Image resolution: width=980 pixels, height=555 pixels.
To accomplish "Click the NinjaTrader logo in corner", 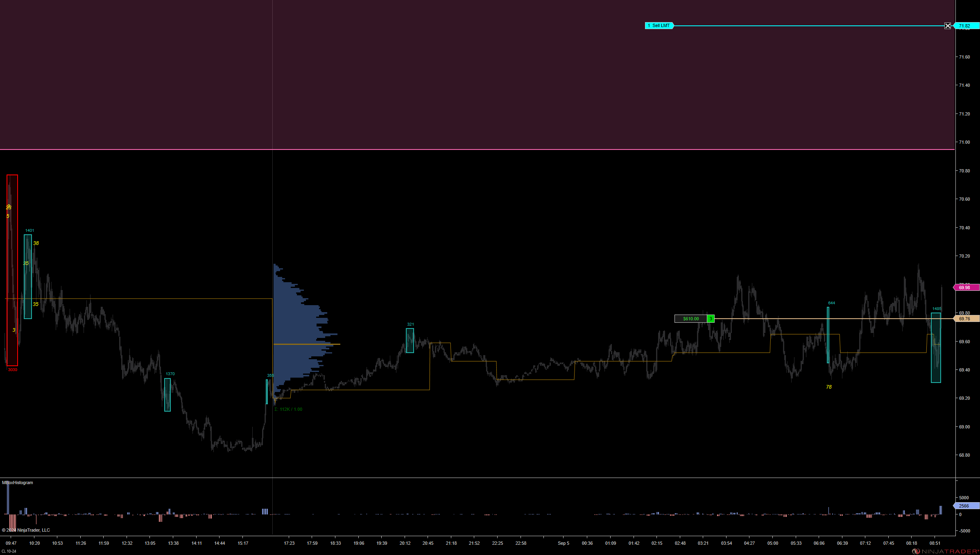I will pos(946,551).
